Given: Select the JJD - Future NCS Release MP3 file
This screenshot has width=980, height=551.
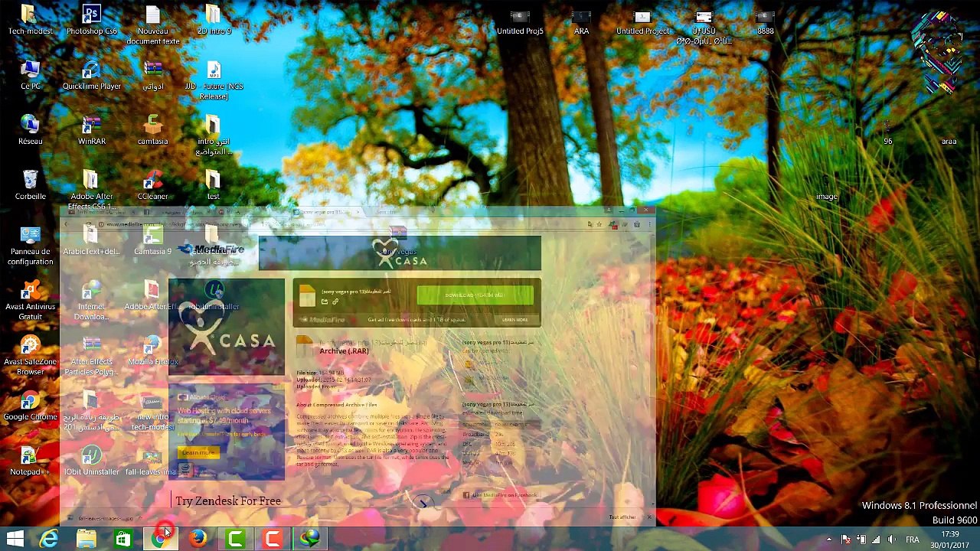Looking at the screenshot, I should coord(214,80).
